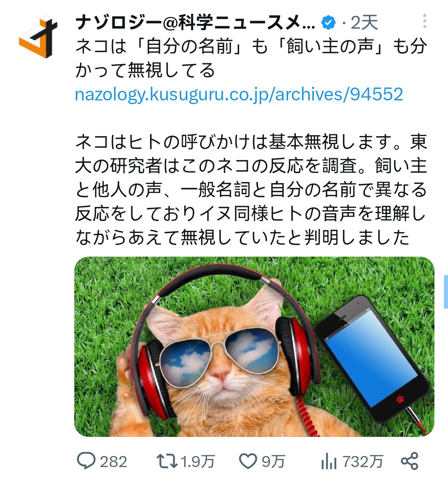Open the view analytics bar chart icon

click(x=328, y=461)
